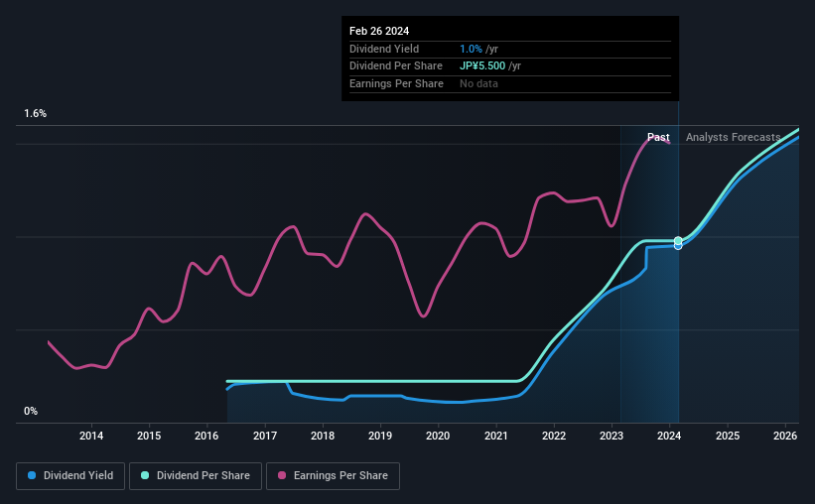Click the 0% y-axis label

31,412
